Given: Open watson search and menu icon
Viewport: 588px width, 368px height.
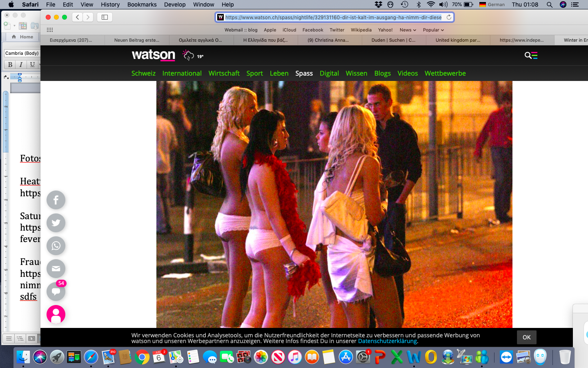Looking at the screenshot, I should tap(531, 55).
